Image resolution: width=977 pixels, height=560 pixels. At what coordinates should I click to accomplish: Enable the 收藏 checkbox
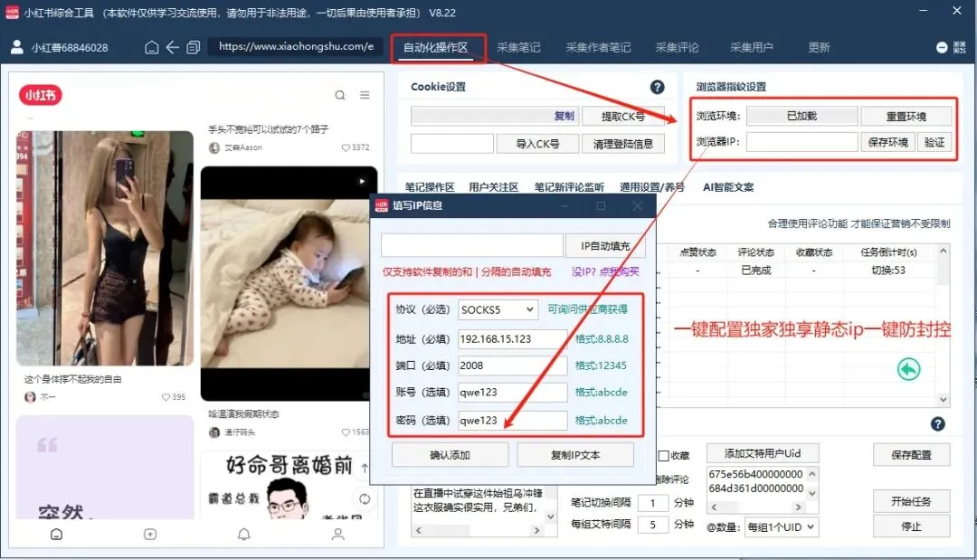pyautogui.click(x=664, y=457)
